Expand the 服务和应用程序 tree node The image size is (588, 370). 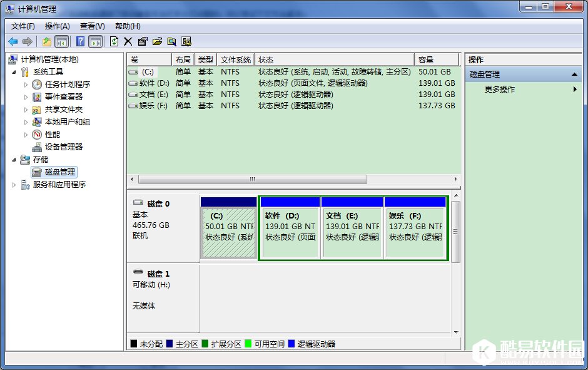(x=13, y=184)
